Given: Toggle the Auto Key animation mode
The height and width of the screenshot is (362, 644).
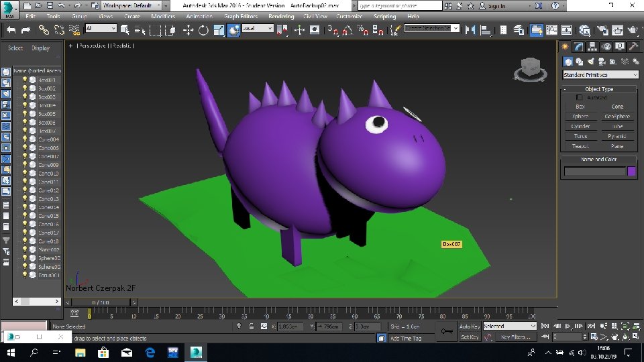Looking at the screenshot, I should (469, 326).
